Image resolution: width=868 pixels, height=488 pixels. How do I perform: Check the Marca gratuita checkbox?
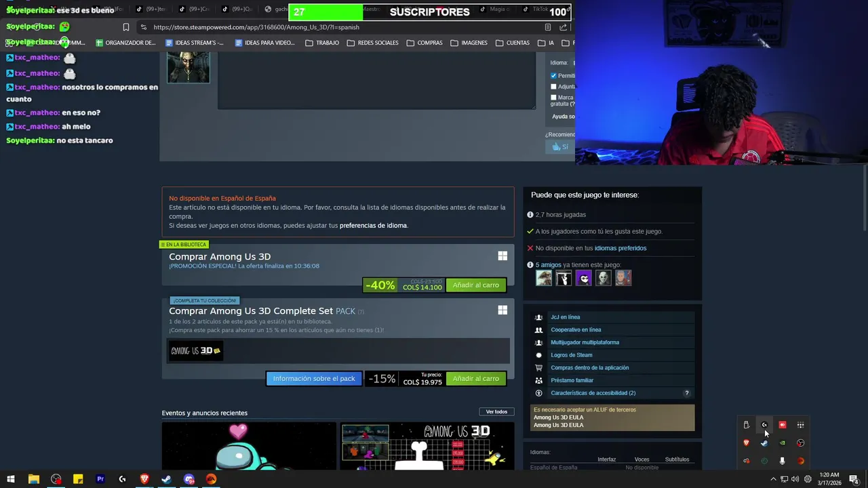coord(553,98)
